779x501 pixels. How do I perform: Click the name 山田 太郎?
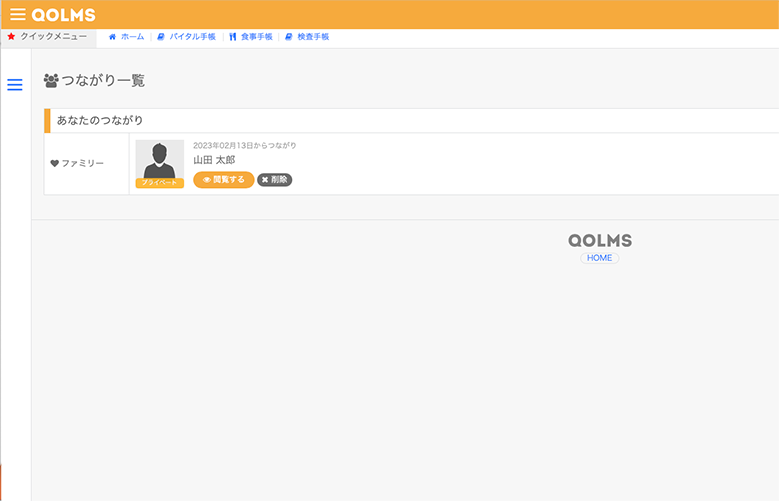214,160
